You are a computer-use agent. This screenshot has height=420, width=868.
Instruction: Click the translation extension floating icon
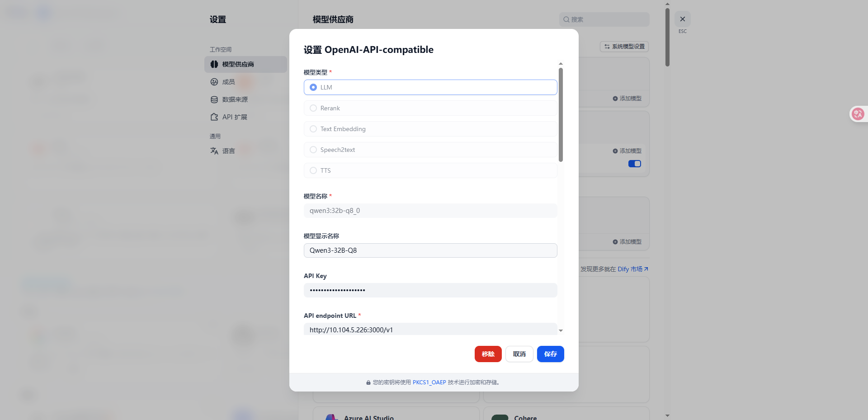click(858, 114)
